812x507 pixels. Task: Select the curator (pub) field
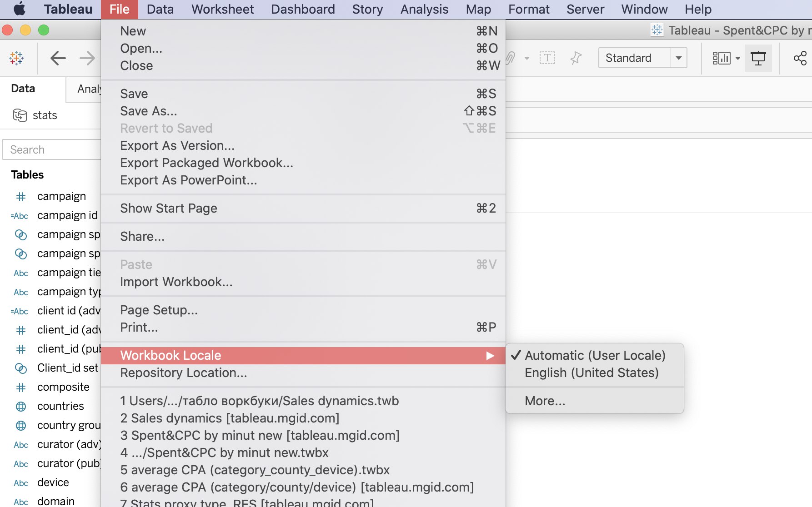pos(69,463)
